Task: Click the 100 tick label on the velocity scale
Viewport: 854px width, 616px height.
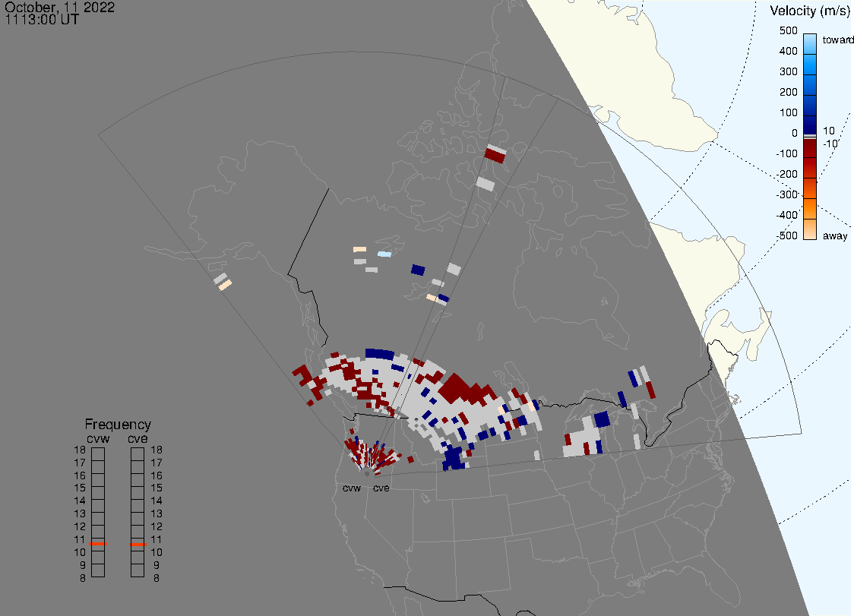Action: [789, 112]
